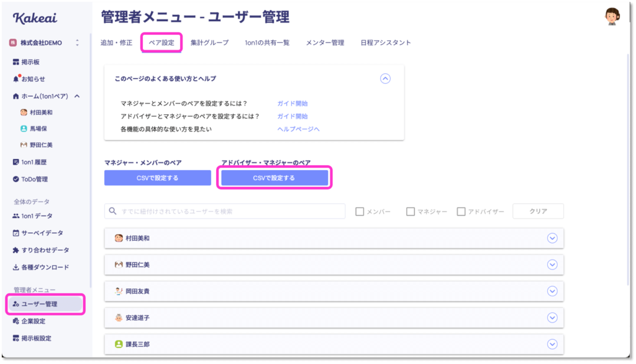Expand the 村田美和 list row chevron
This screenshot has width=636, height=364.
552,238
